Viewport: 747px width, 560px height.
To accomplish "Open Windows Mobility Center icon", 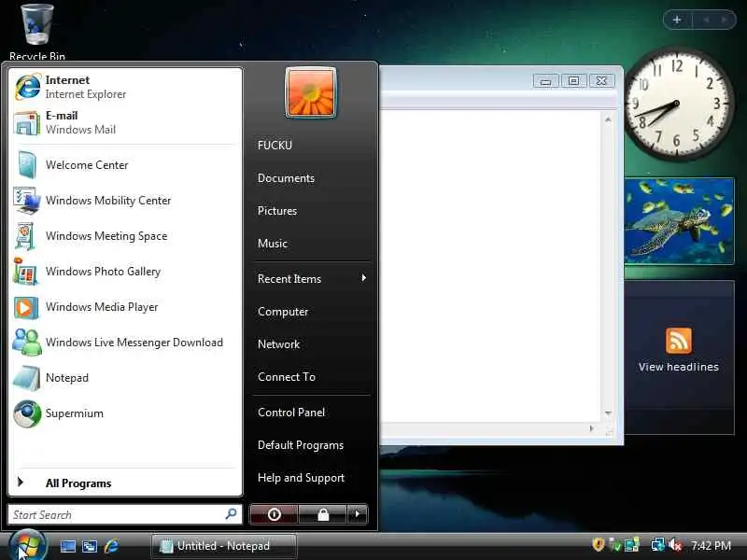I will [x=27, y=201].
